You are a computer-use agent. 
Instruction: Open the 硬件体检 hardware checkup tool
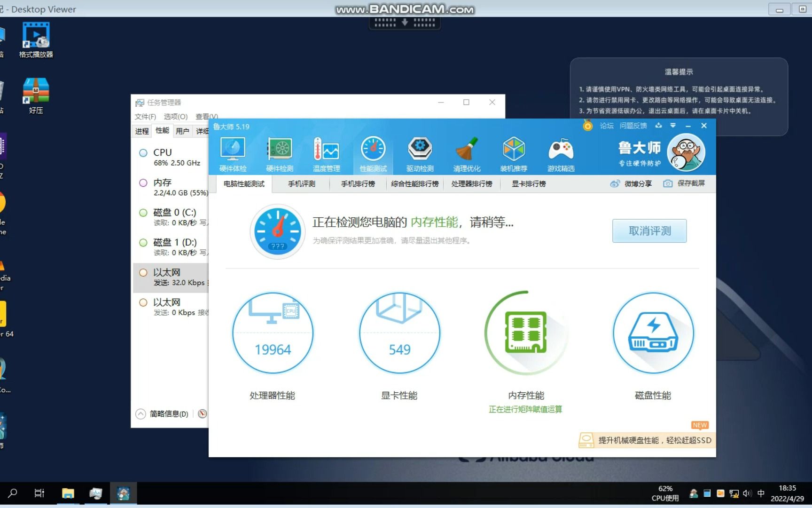[232, 153]
